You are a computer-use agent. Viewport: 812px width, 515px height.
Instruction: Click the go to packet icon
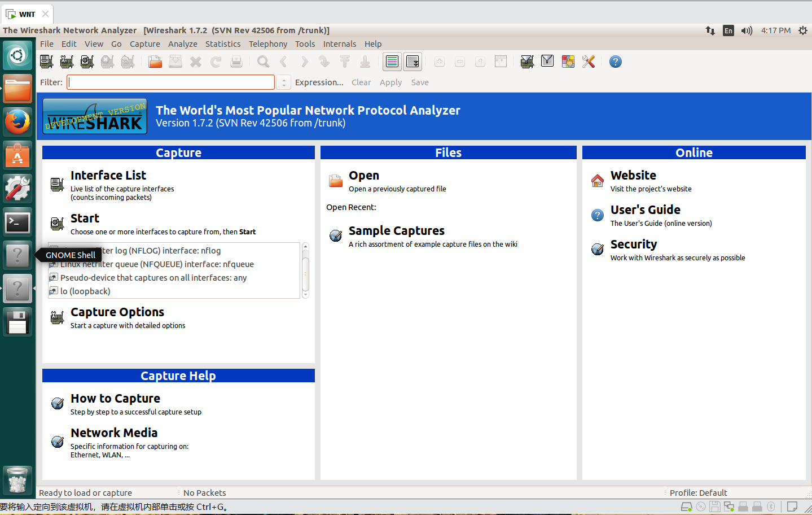(324, 62)
